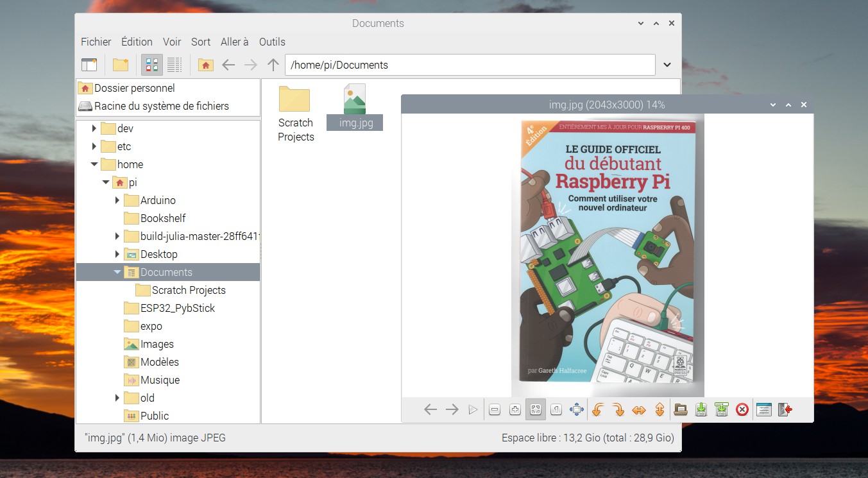Open the Sort menu

(x=201, y=42)
